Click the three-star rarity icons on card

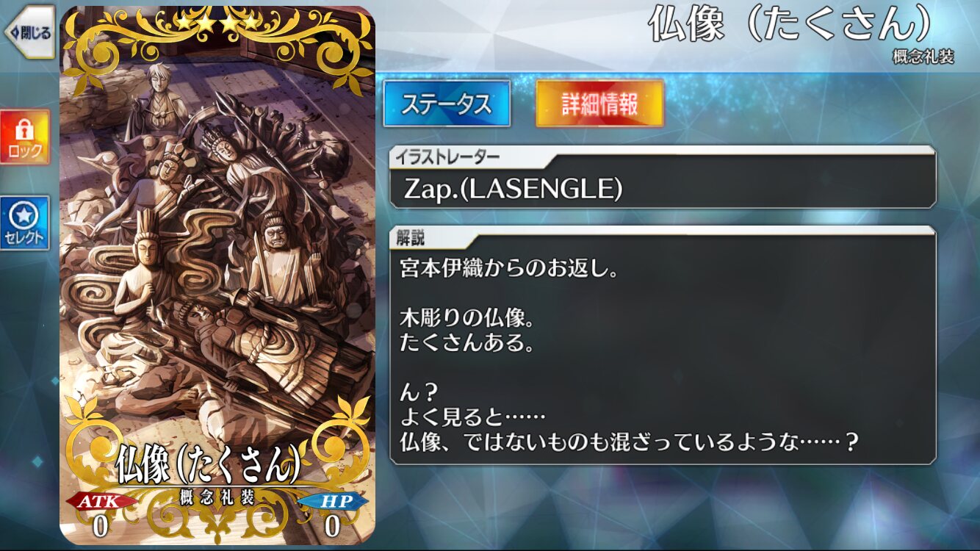[x=217, y=24]
